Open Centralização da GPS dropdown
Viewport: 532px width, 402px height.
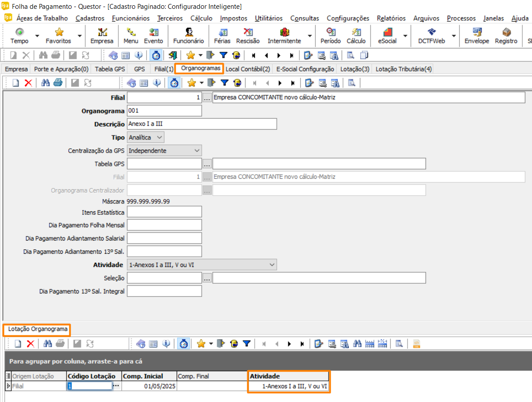[x=164, y=150]
